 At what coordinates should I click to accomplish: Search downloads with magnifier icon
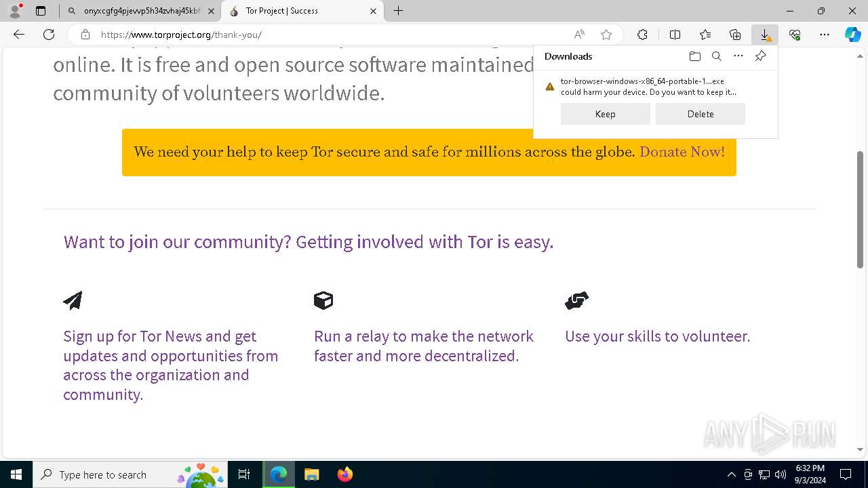coord(716,56)
